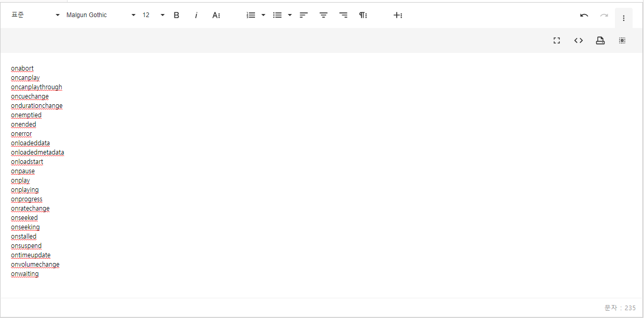Expand unordered list style arrow
This screenshot has height=318, width=644.
(x=290, y=15)
